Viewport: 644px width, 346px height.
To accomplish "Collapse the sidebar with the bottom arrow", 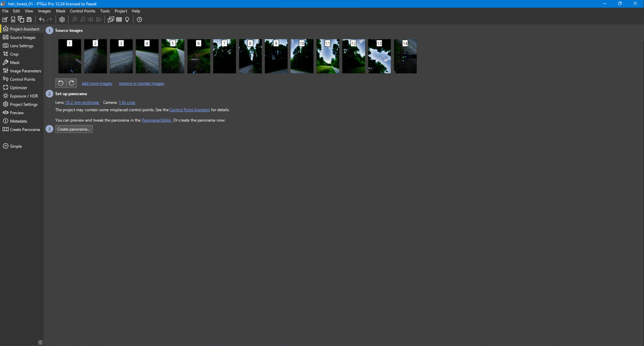I will click(x=40, y=342).
